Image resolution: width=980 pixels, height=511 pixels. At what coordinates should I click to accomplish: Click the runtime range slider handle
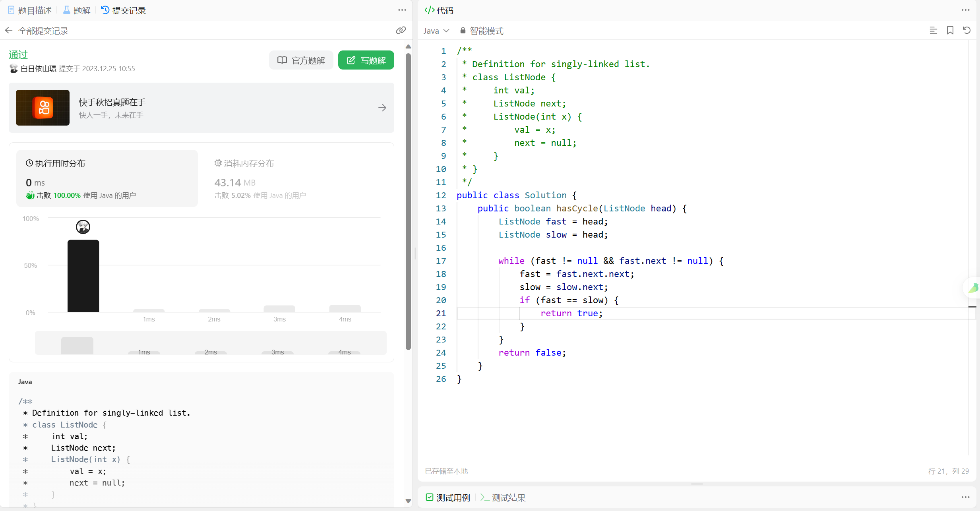click(x=77, y=345)
